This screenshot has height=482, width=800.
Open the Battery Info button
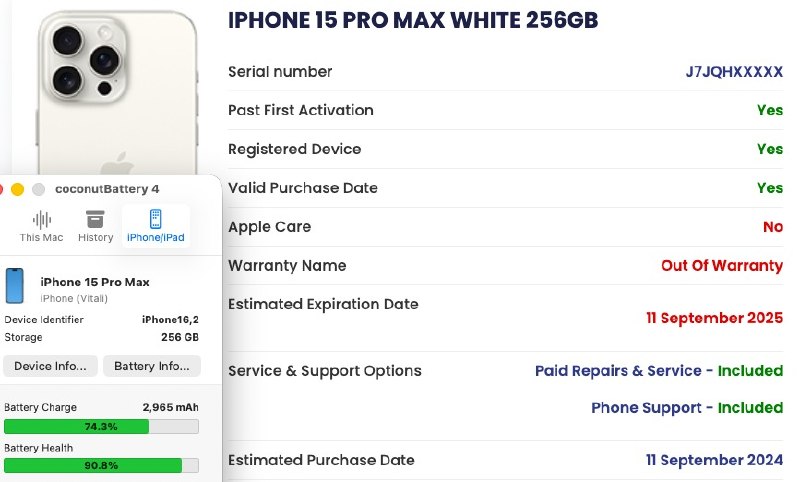[150, 366]
